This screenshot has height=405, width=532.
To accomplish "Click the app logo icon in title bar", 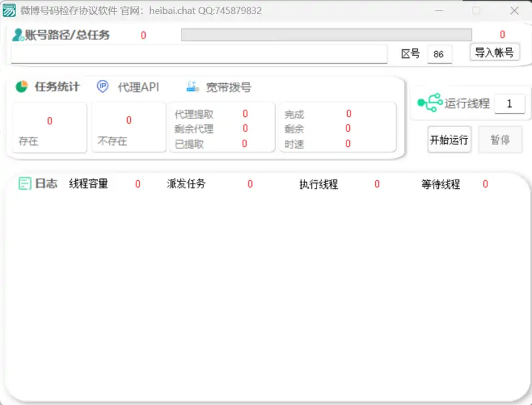I will pyautogui.click(x=9, y=10).
